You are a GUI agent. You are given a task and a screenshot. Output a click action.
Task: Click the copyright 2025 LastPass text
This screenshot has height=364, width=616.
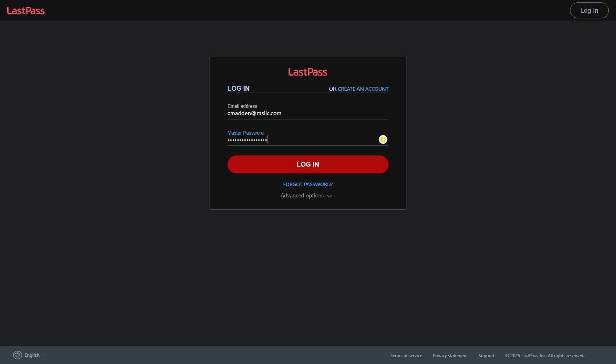[x=545, y=356]
